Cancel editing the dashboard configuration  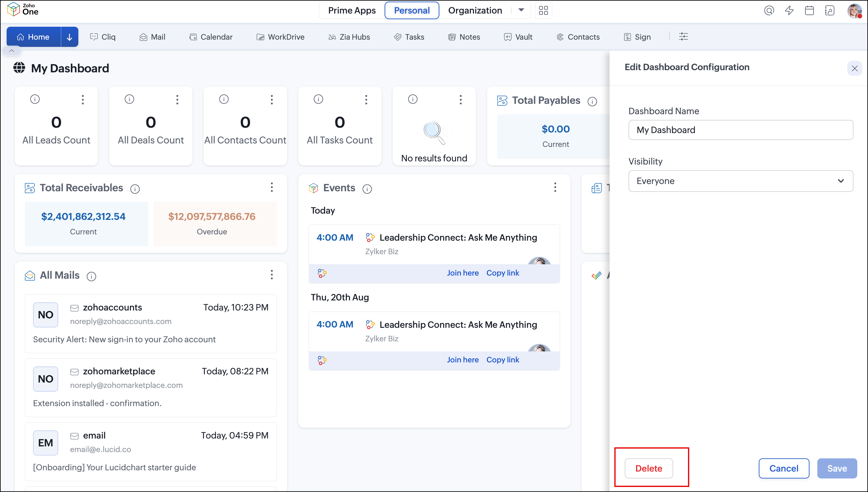click(784, 468)
